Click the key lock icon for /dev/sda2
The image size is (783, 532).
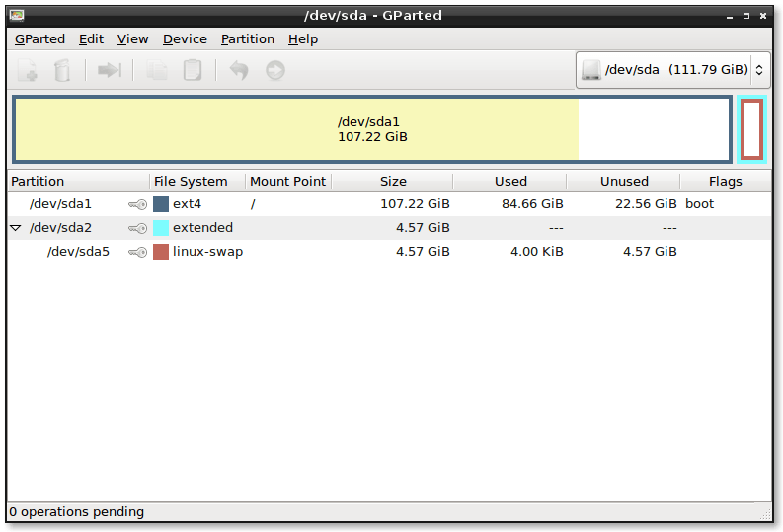point(137,228)
